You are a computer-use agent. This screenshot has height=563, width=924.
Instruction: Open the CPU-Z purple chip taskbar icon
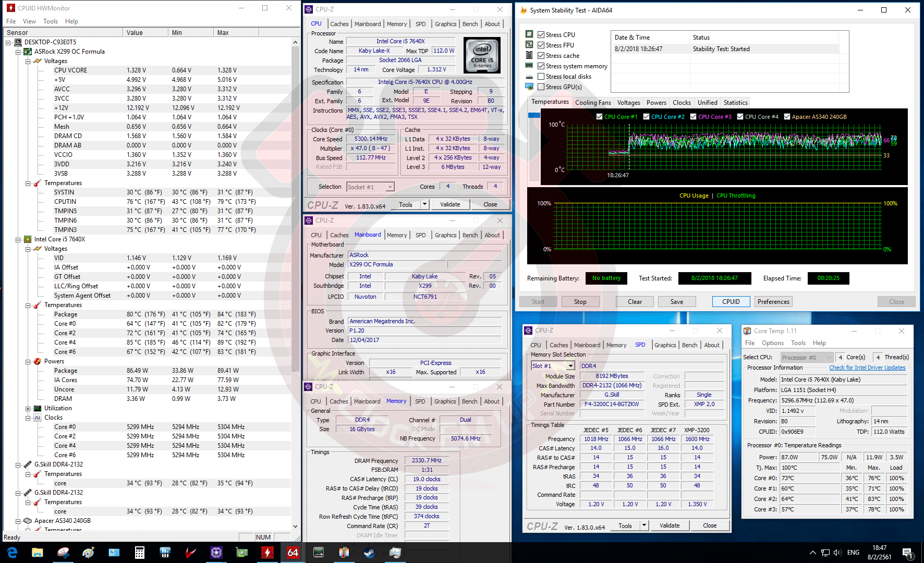tap(216, 552)
